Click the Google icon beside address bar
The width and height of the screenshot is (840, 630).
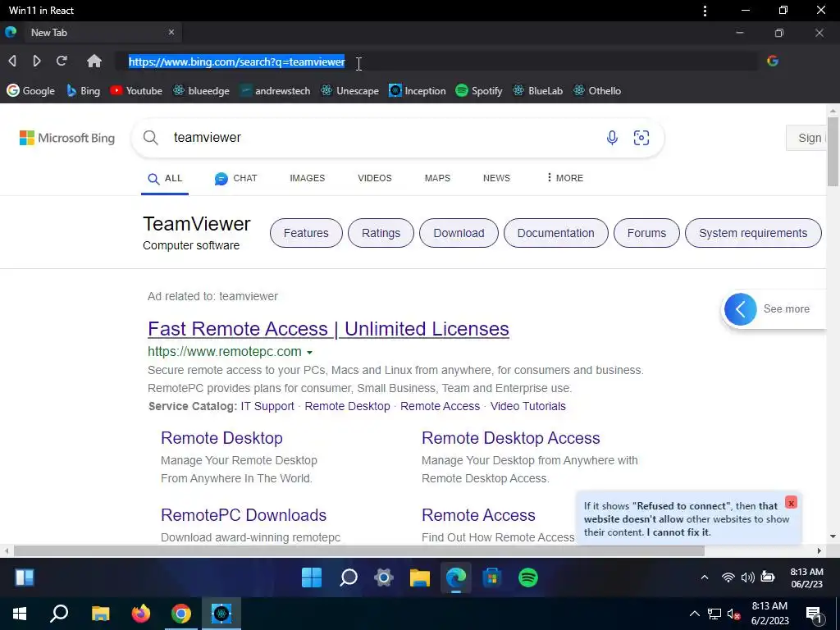tap(773, 61)
